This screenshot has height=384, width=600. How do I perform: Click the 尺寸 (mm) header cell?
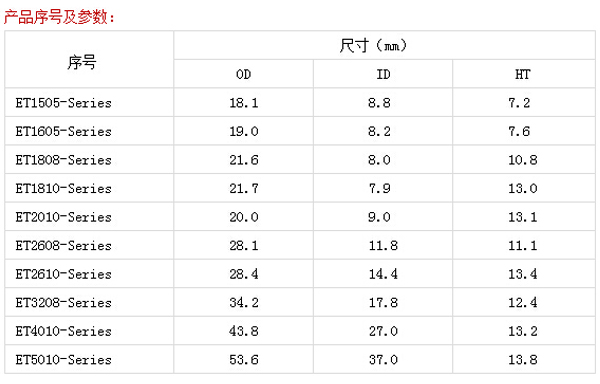pos(373,46)
